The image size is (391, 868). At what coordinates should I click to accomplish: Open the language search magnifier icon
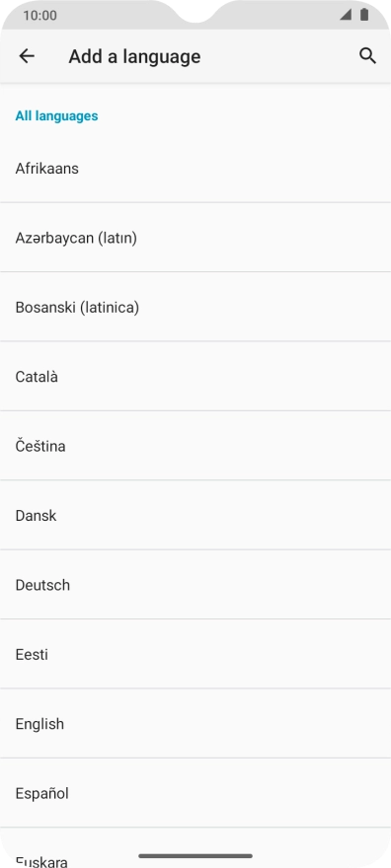click(367, 56)
